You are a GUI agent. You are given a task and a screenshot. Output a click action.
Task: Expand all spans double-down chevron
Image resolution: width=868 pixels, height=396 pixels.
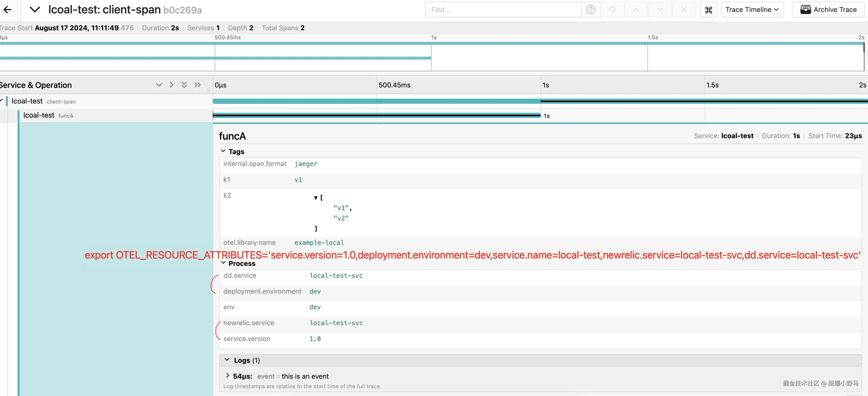tap(184, 85)
